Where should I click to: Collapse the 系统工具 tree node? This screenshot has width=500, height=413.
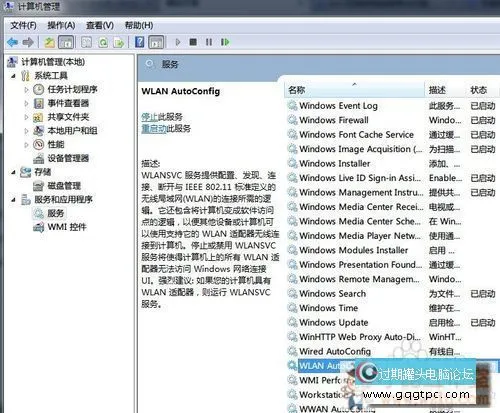(x=13, y=76)
